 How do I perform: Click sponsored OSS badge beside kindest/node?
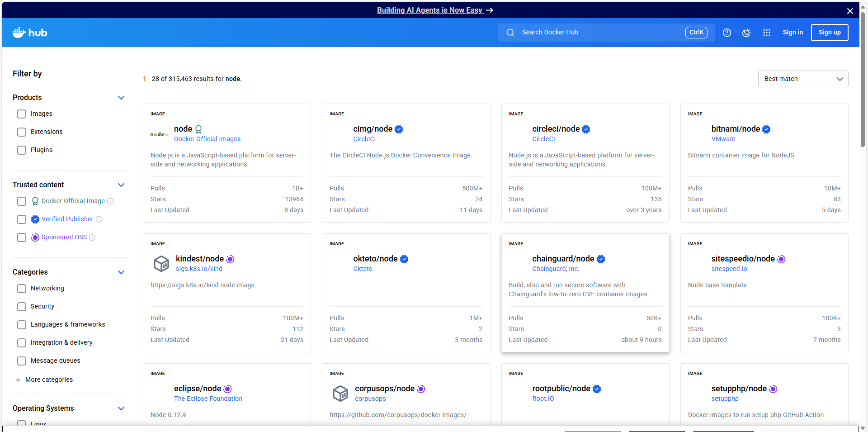[x=230, y=259]
